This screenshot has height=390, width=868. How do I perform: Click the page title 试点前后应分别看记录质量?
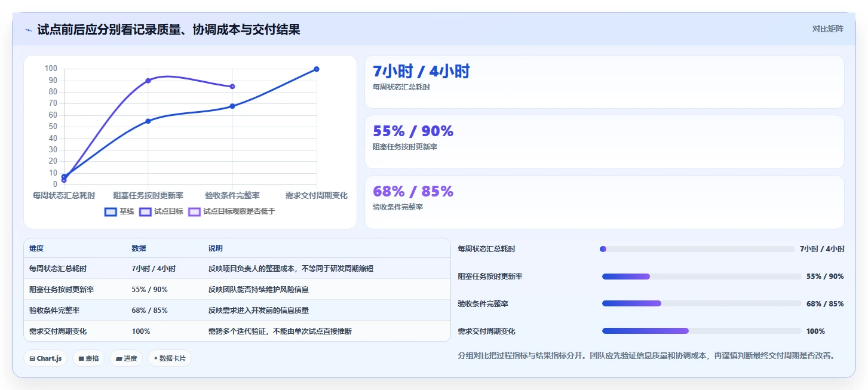click(168, 29)
